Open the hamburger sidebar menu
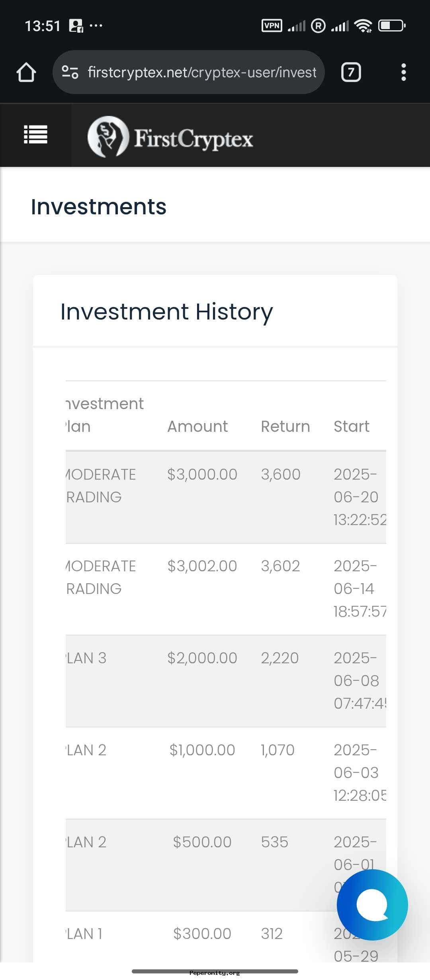The width and height of the screenshot is (430, 980). point(35,135)
